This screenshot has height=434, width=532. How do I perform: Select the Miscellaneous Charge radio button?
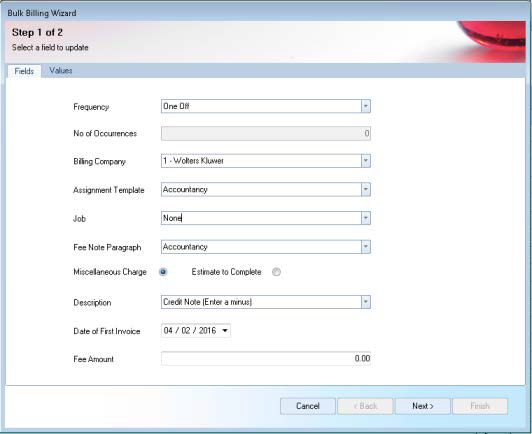click(163, 272)
